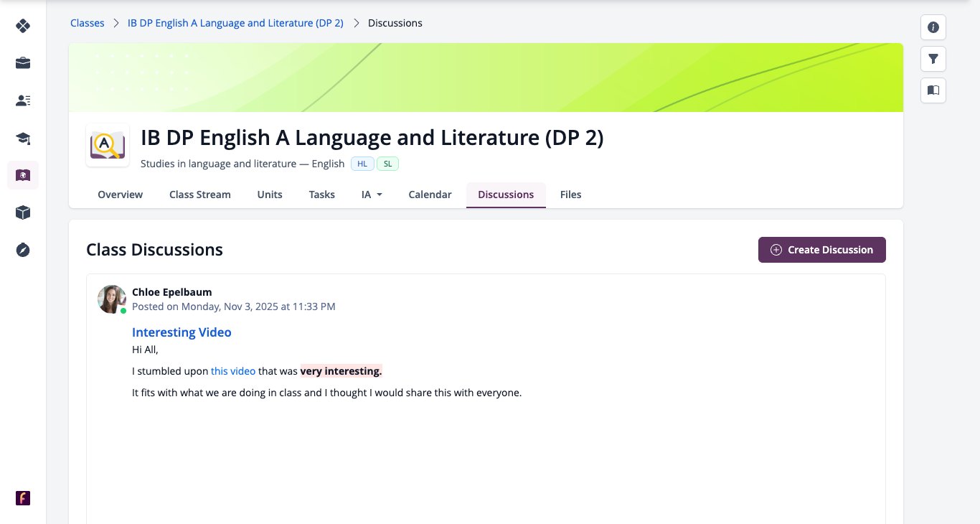Viewport: 980px width, 524px height.
Task: Open the people list icon in sidebar
Action: coord(23,100)
